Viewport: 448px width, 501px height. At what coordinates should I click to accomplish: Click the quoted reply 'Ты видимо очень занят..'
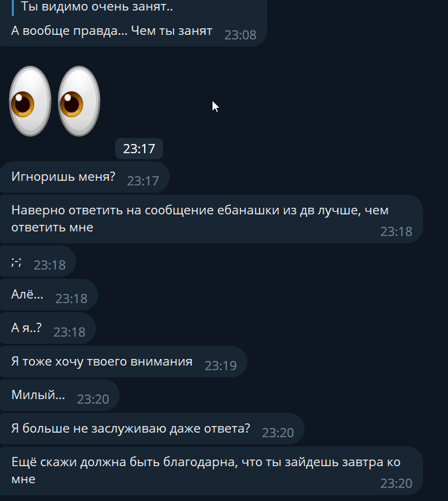pyautogui.click(x=97, y=7)
